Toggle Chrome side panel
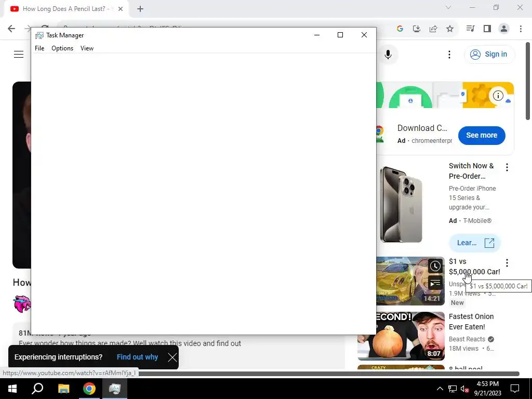 point(487,29)
